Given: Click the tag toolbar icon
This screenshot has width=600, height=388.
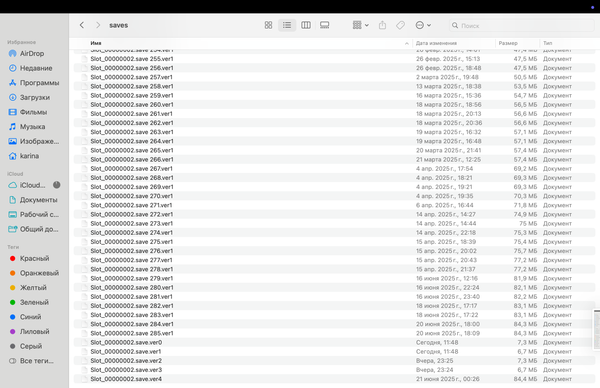Looking at the screenshot, I should coord(400,25).
